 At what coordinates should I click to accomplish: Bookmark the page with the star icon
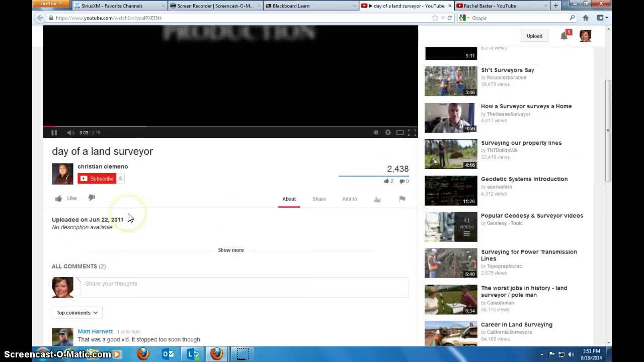coord(435,18)
